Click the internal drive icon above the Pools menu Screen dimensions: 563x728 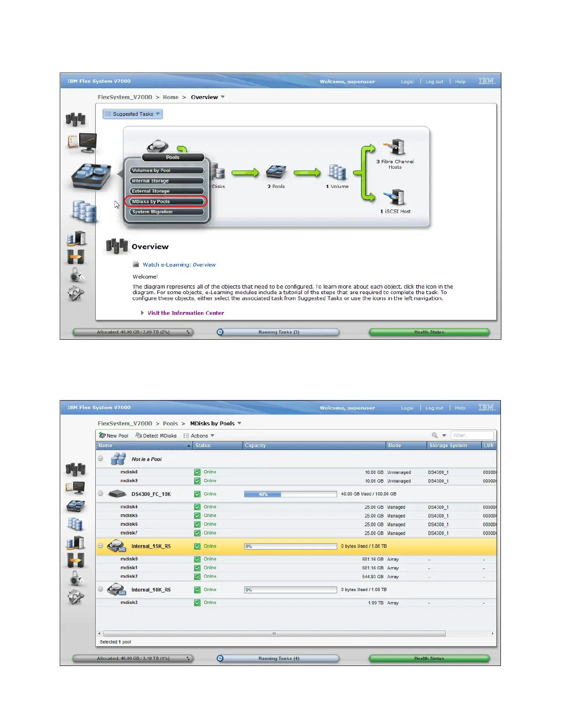(158, 147)
